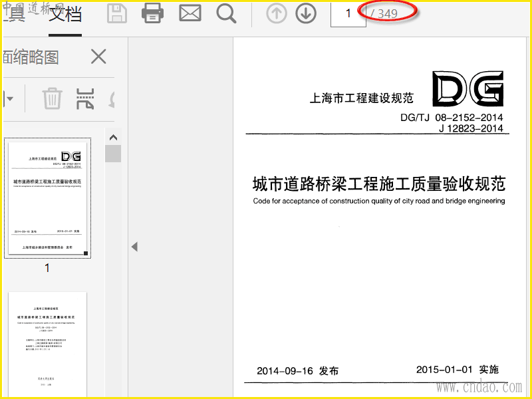This screenshot has width=532, height=399.
Task: Delete page using trash icon
Action: tap(53, 98)
